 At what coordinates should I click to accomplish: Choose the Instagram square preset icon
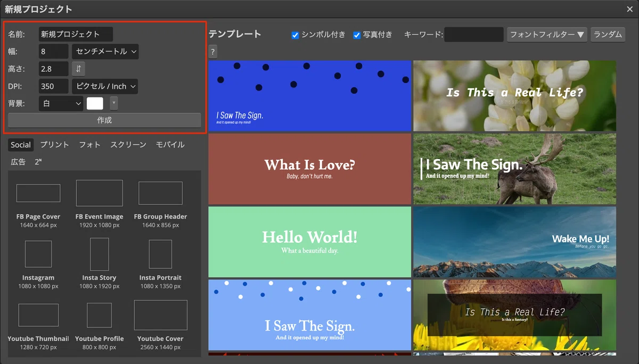click(38, 254)
